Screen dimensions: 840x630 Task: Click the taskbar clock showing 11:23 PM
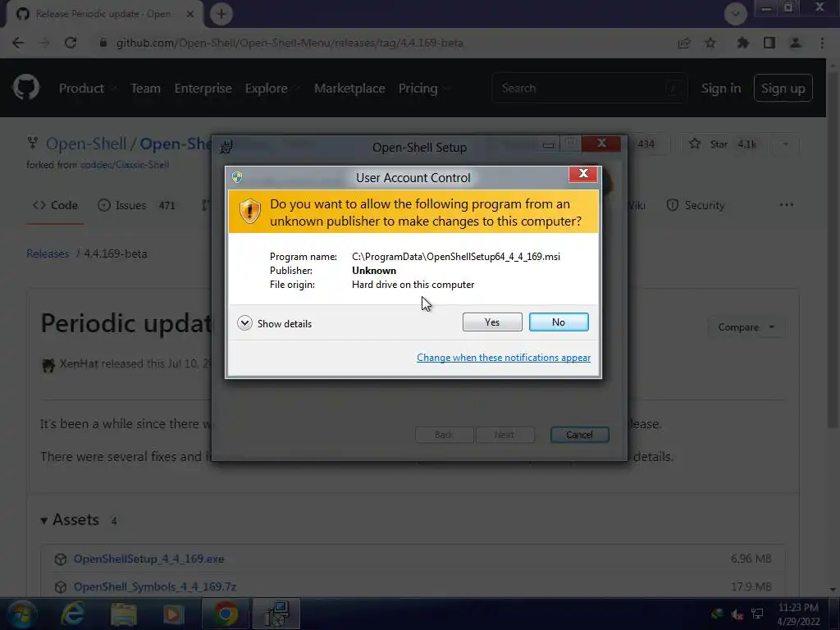click(798, 614)
